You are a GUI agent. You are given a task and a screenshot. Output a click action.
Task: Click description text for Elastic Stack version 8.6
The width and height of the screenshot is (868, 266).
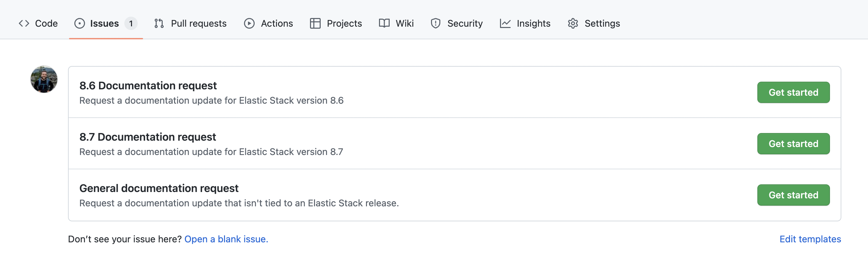[x=211, y=100]
